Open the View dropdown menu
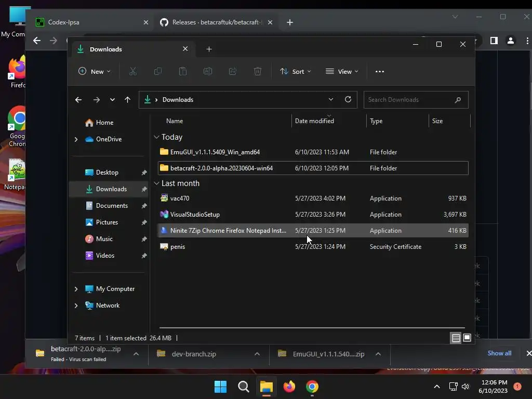 (342, 71)
